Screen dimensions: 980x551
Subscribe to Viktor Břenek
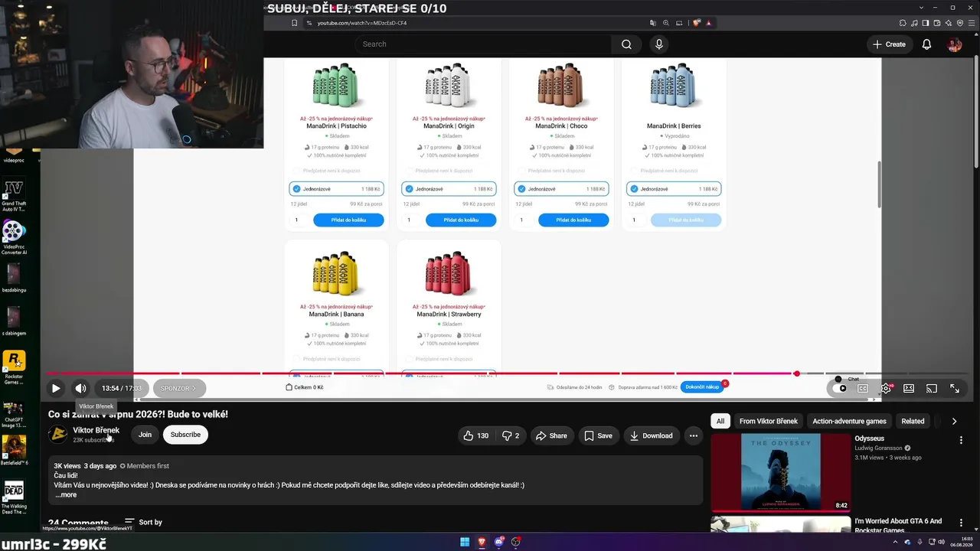pos(185,435)
